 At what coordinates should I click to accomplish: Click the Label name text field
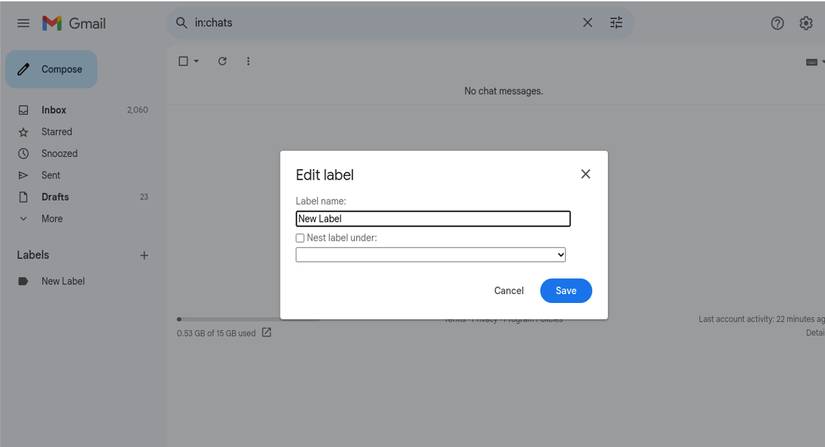point(432,219)
